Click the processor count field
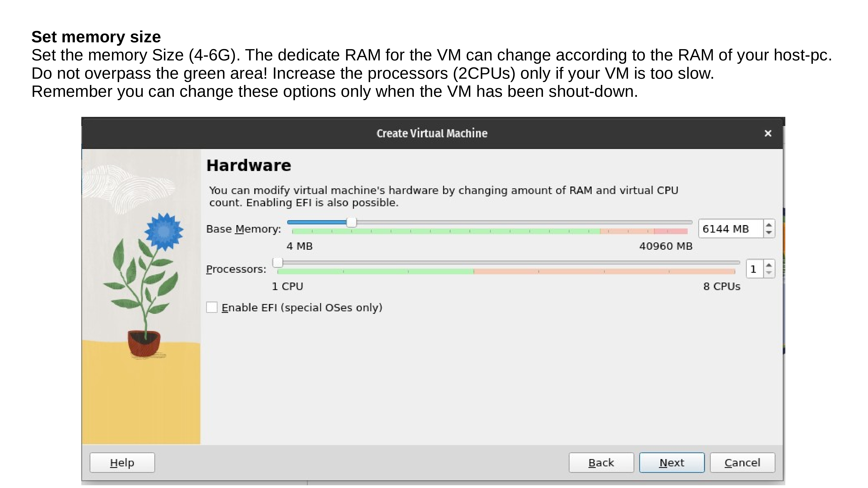This screenshot has height=488, width=868. pos(755,269)
